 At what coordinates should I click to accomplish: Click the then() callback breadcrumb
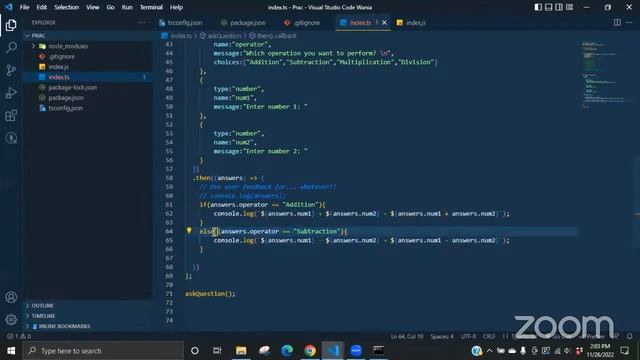pos(273,36)
